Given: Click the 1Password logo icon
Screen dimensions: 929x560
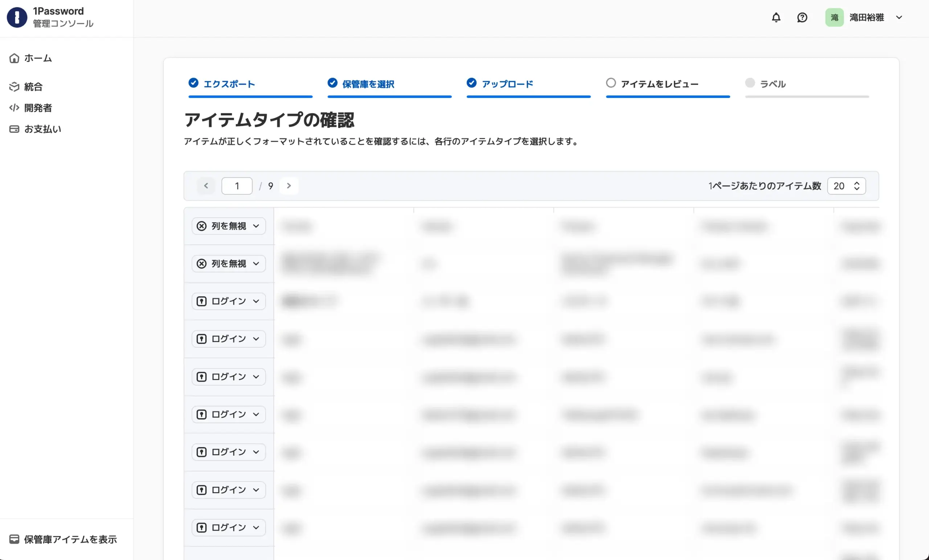Looking at the screenshot, I should pyautogui.click(x=17, y=17).
